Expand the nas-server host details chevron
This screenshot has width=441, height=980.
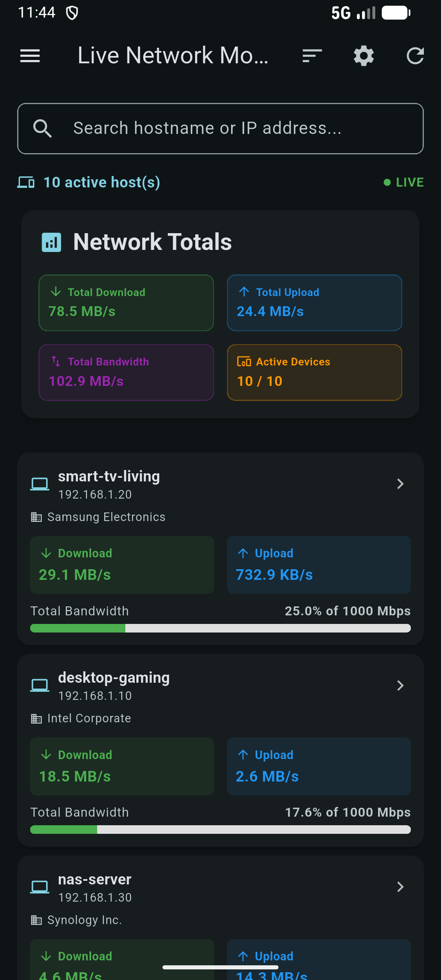point(401,887)
